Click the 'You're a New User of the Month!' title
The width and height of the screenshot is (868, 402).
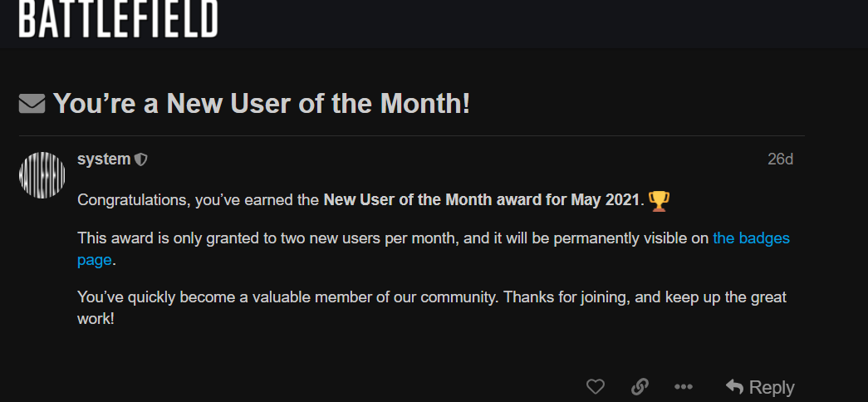[262, 104]
